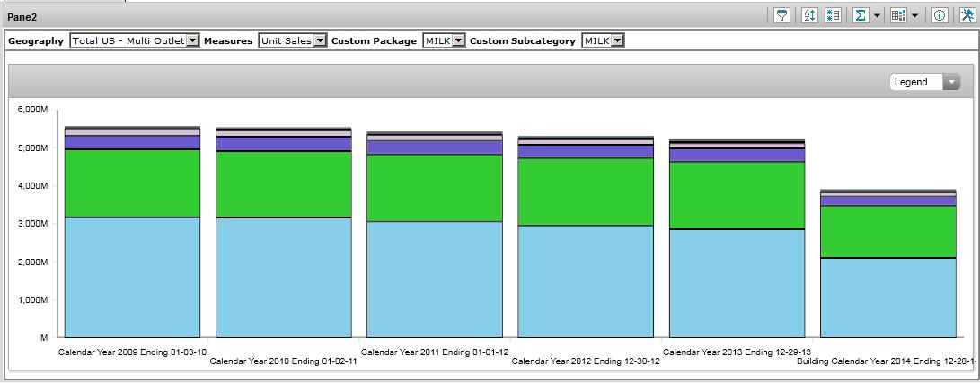This screenshot has height=383, width=980.
Task: Click the Sigma totals icon
Action: click(861, 15)
